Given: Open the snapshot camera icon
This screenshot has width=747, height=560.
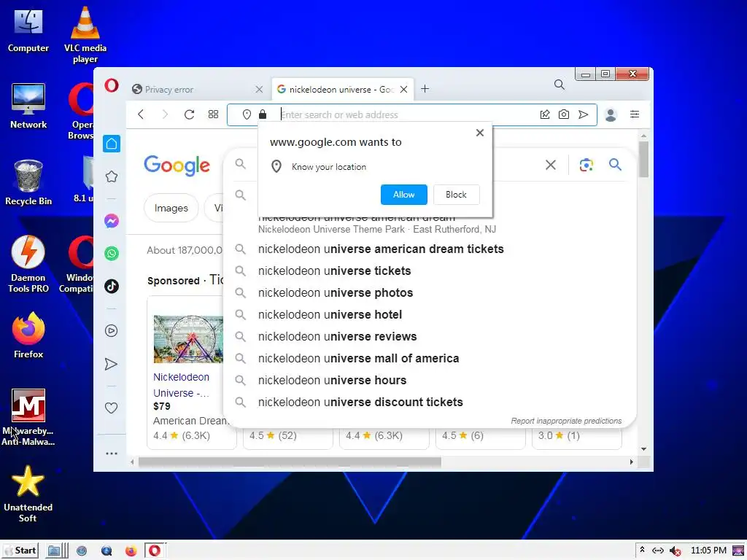Looking at the screenshot, I should pos(564,114).
